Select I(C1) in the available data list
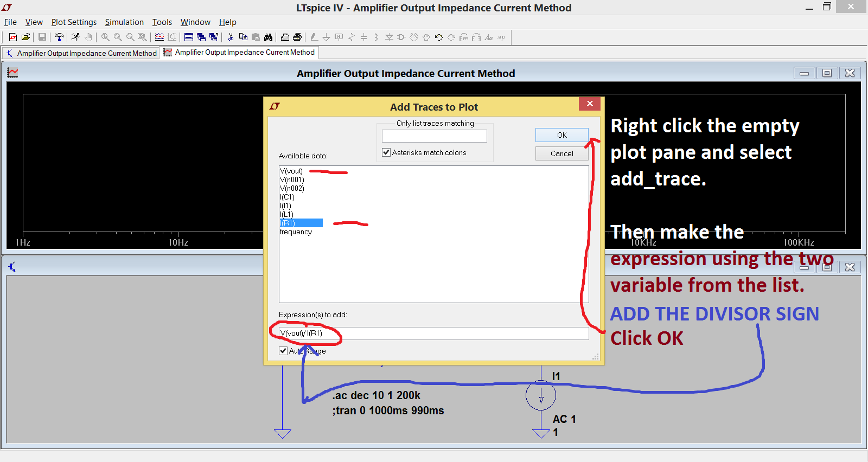The image size is (868, 462). coord(287,197)
